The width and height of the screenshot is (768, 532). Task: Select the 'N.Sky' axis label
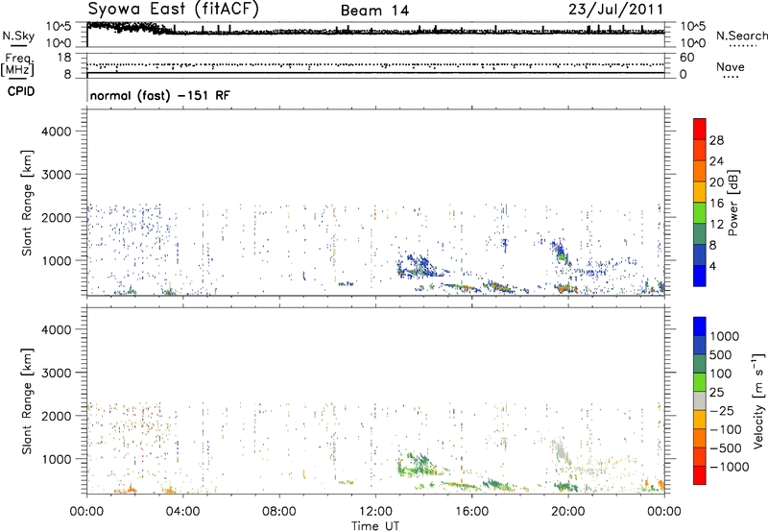(18, 36)
